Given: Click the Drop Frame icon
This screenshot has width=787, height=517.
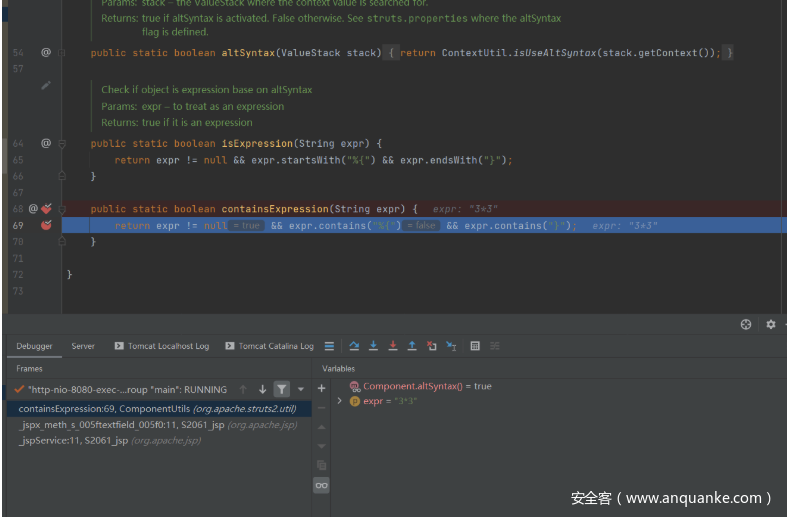Looking at the screenshot, I should pyautogui.click(x=432, y=346).
